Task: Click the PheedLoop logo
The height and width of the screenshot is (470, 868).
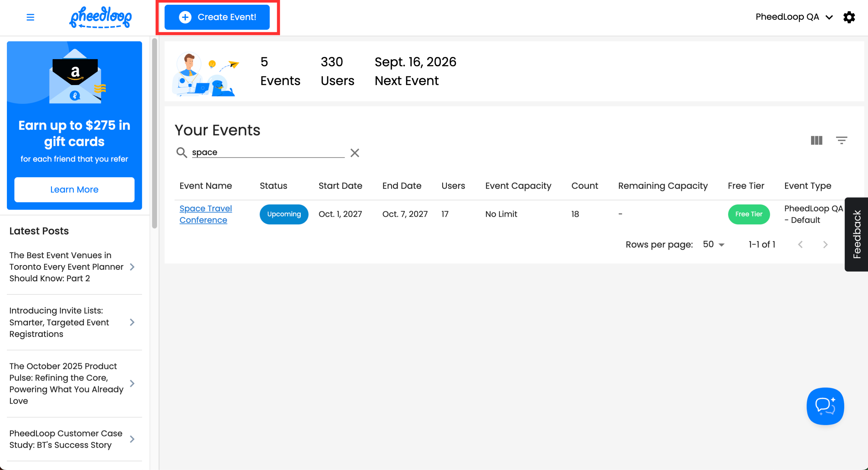Action: point(101,17)
